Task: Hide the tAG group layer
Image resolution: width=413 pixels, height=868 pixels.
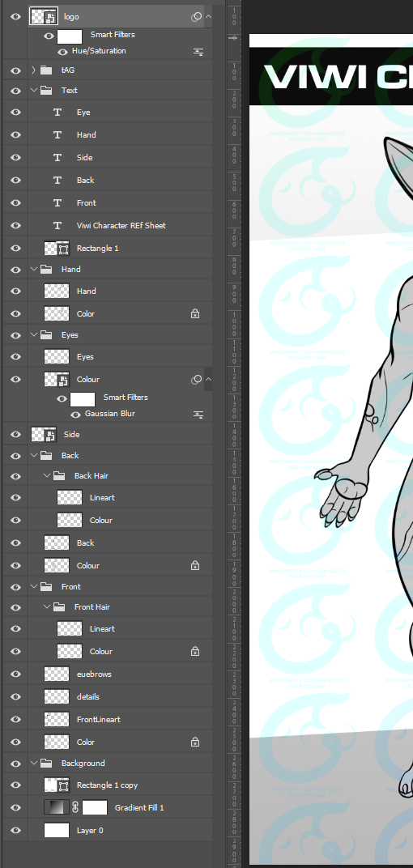Action: 15,70
